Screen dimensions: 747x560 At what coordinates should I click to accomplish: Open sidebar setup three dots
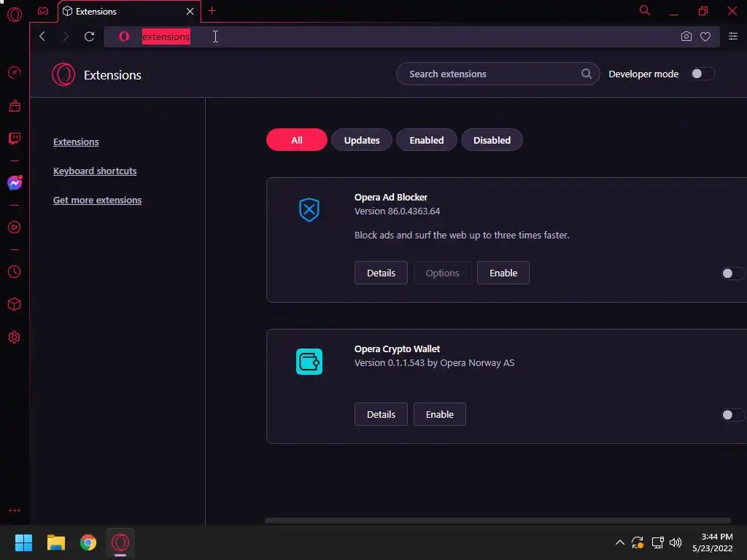click(x=15, y=510)
